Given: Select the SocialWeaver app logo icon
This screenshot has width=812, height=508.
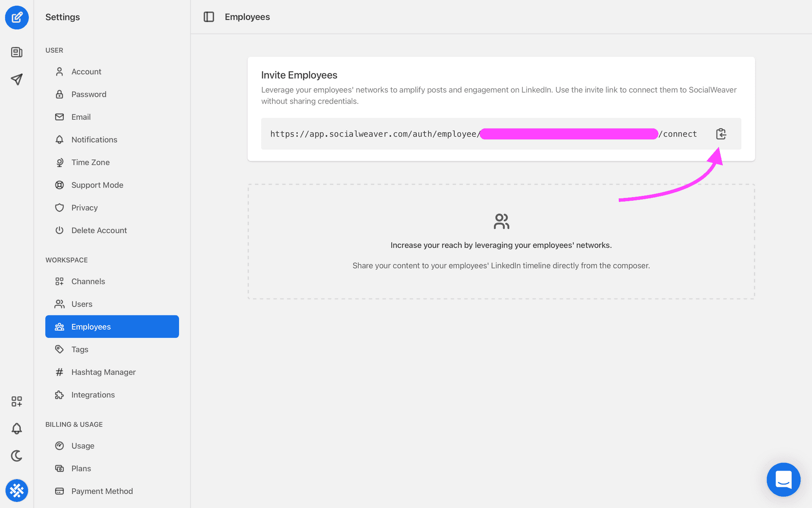Looking at the screenshot, I should (16, 491).
